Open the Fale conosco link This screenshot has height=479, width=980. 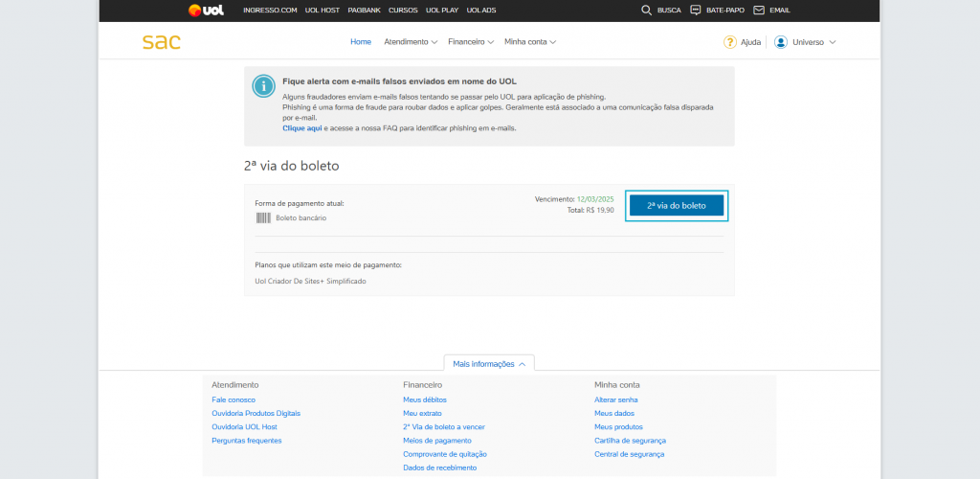point(234,399)
